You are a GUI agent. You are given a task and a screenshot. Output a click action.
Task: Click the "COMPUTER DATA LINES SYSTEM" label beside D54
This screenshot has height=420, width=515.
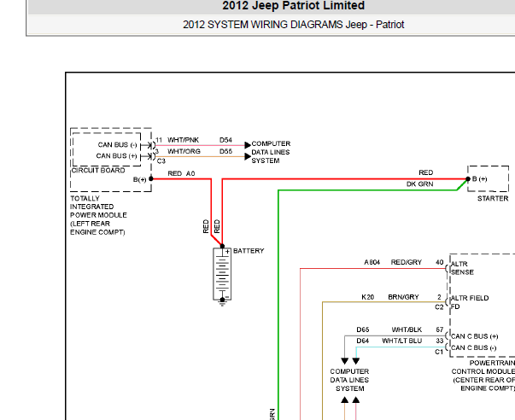point(271,152)
